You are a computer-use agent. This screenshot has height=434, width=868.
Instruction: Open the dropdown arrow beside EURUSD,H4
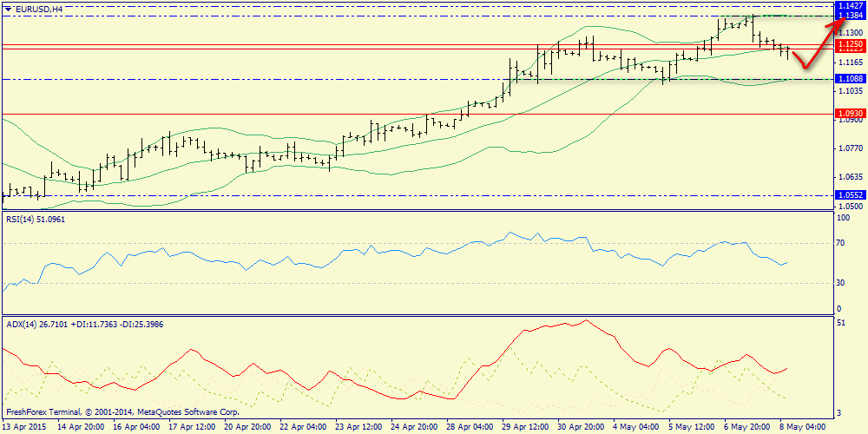pyautogui.click(x=8, y=8)
